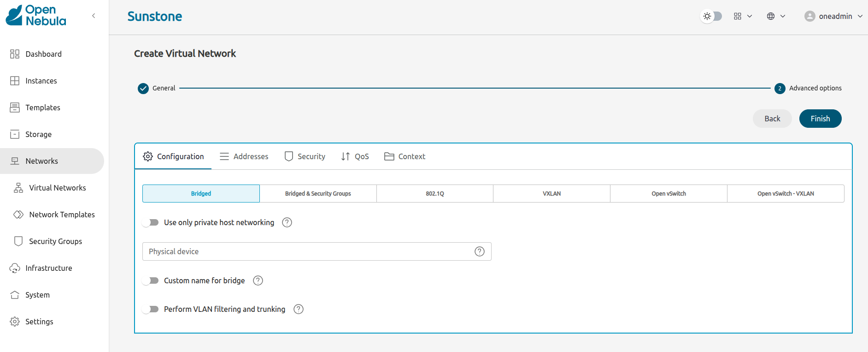Show help for Custom name for bridge
868x352 pixels.
(x=258, y=280)
